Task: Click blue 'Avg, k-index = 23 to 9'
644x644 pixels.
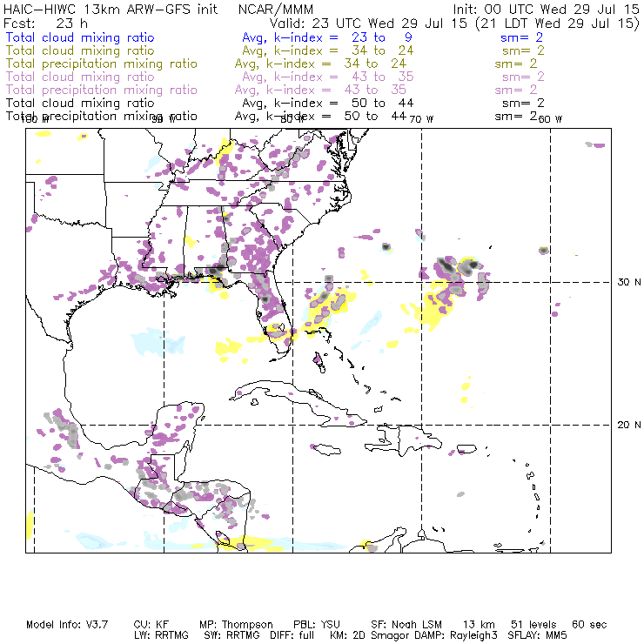Action: pyautogui.click(x=327, y=37)
